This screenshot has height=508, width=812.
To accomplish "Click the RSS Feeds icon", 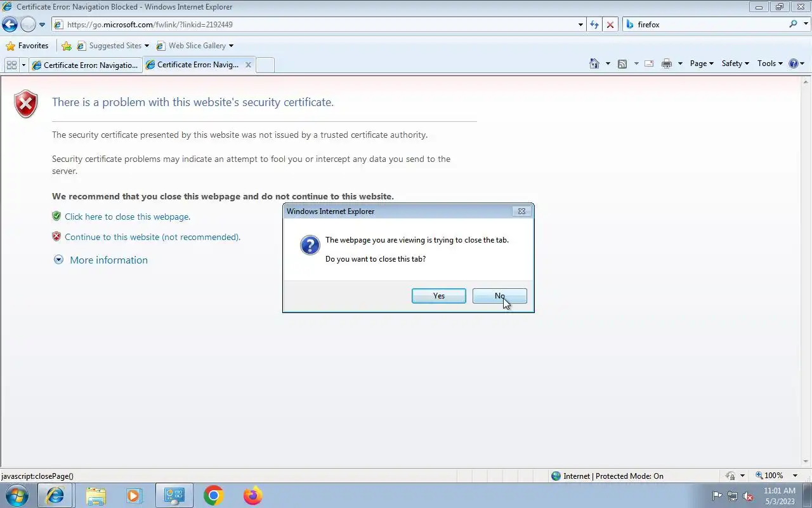I will point(622,63).
